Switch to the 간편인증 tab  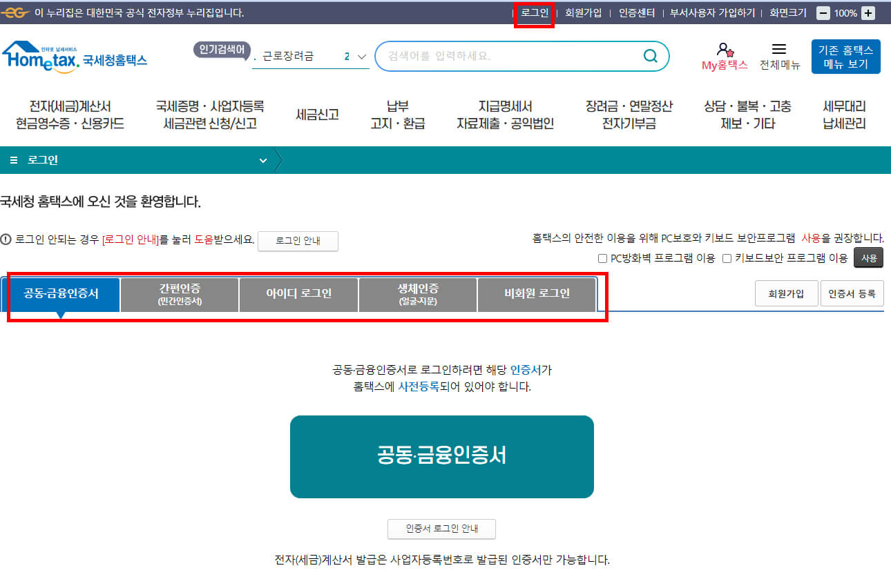pos(179,293)
